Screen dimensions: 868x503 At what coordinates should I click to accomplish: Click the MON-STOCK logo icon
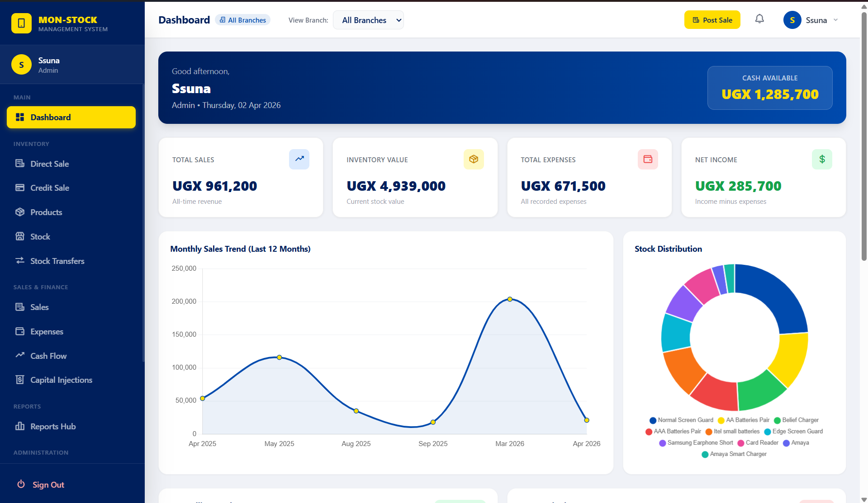21,24
